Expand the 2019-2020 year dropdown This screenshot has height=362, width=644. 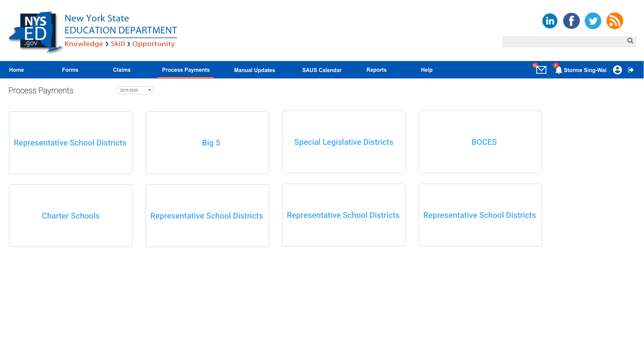click(135, 90)
